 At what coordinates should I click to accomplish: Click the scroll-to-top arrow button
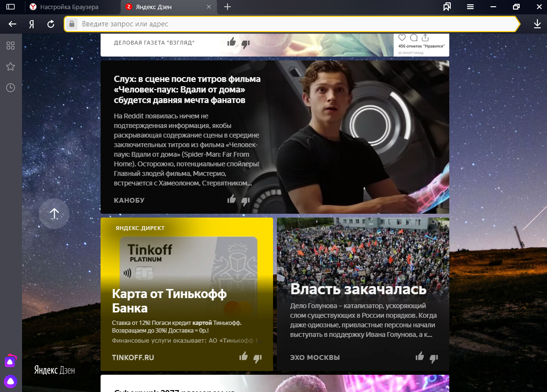[54, 214]
